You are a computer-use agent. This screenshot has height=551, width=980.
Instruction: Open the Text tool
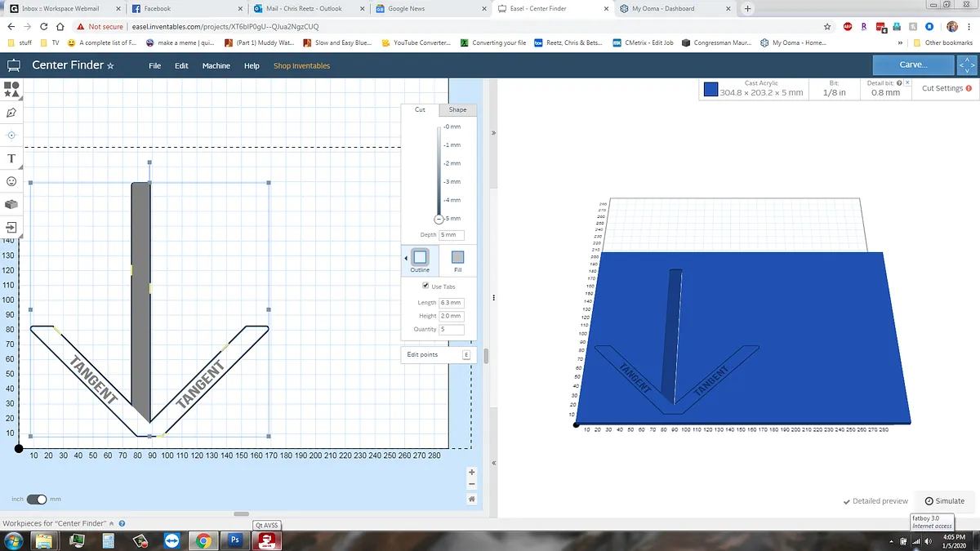11,158
